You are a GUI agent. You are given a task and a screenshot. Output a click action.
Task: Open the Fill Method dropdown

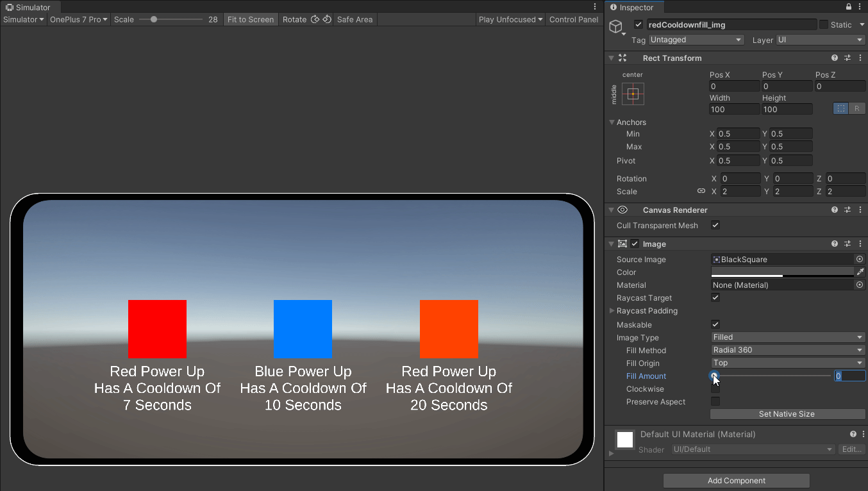click(787, 350)
